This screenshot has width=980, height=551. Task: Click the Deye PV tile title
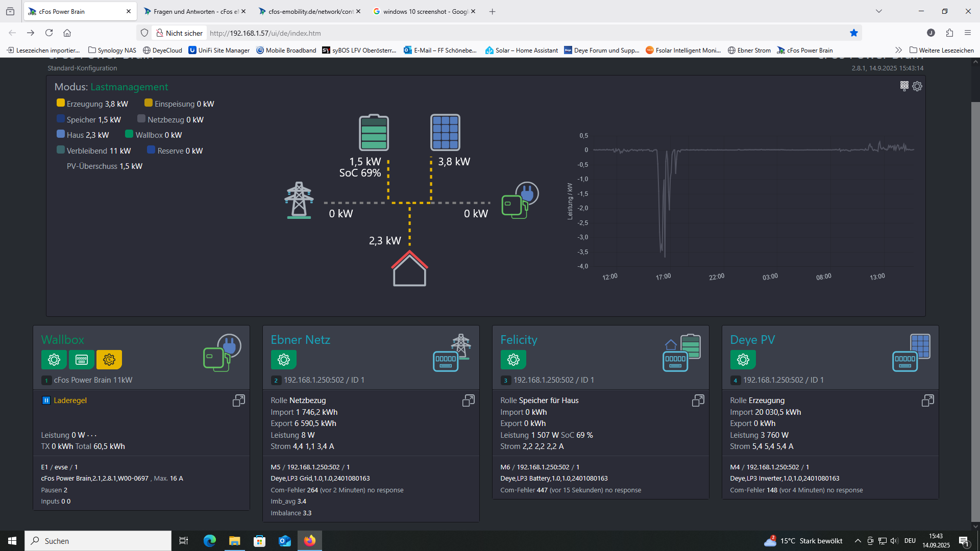[x=752, y=340]
